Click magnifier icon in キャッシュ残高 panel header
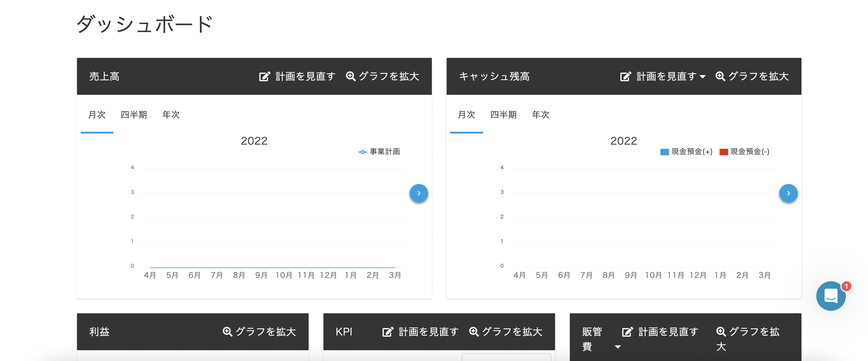Image resolution: width=868 pixels, height=361 pixels. point(720,76)
